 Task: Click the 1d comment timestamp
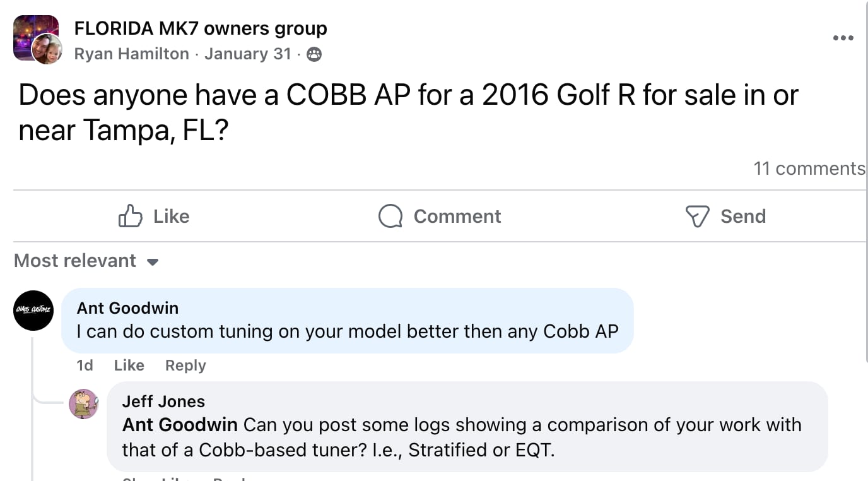[85, 365]
